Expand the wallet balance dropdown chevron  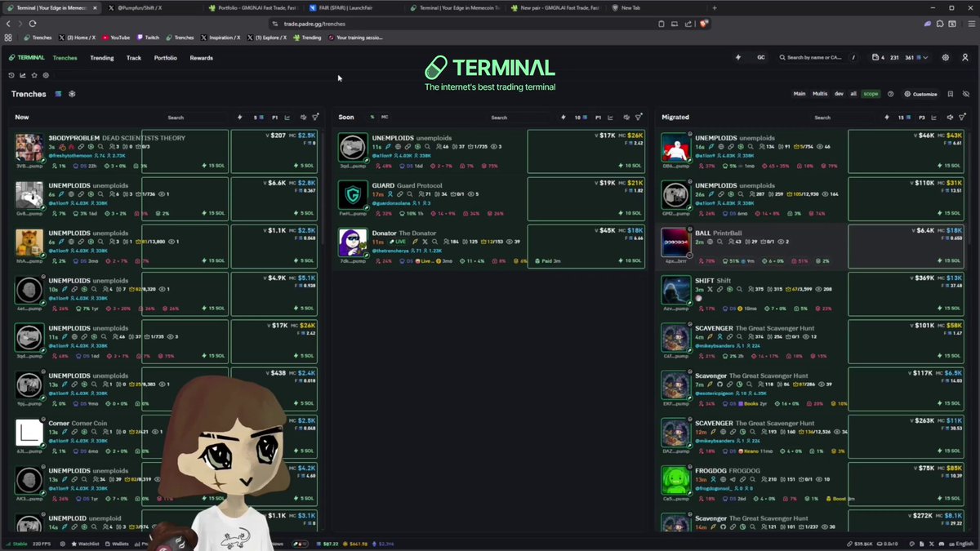click(x=925, y=58)
